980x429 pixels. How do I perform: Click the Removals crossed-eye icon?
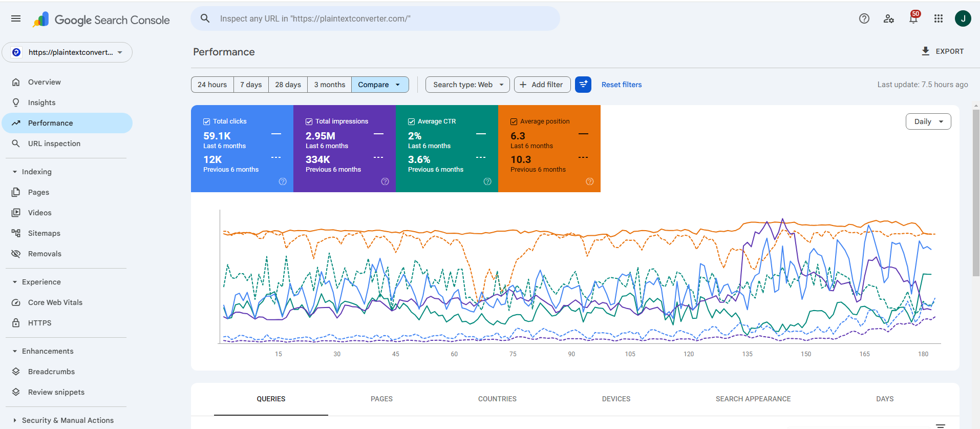tap(16, 254)
